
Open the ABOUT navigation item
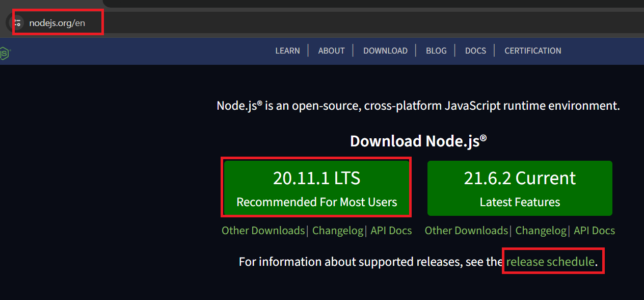tap(331, 51)
